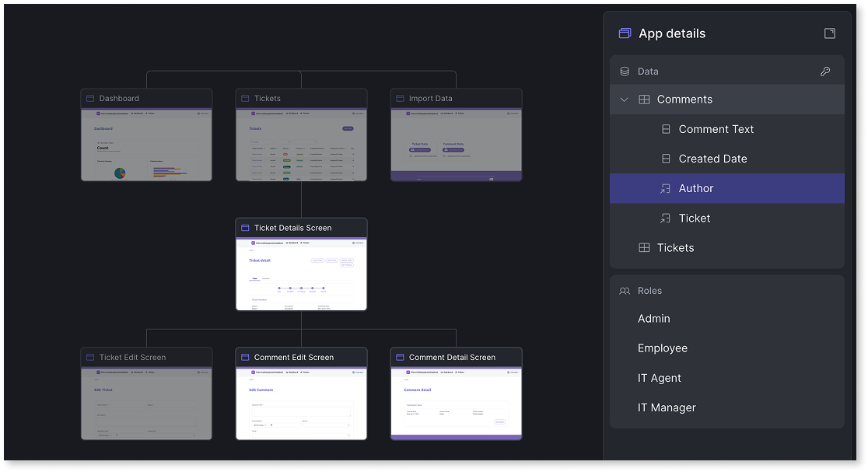Screen dimensions: 868x472
Task: Click the relationship icon next to Ticket
Action: (666, 219)
